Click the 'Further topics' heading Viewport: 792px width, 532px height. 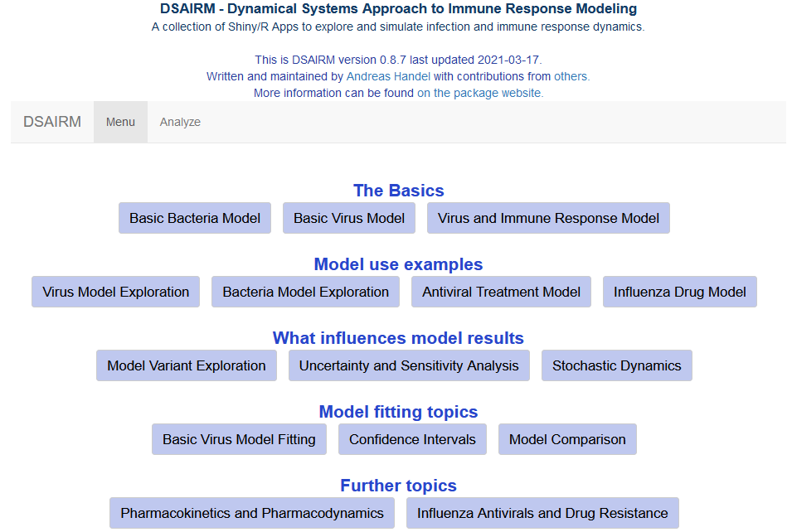(x=399, y=485)
